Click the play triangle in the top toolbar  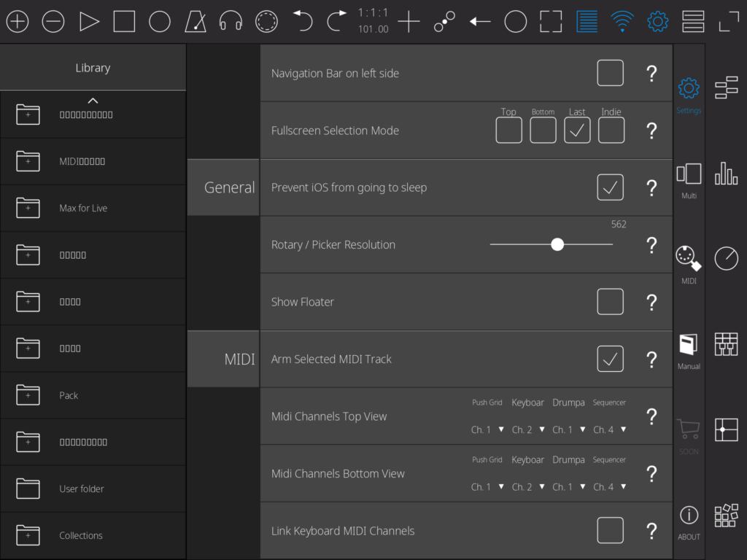(89, 22)
